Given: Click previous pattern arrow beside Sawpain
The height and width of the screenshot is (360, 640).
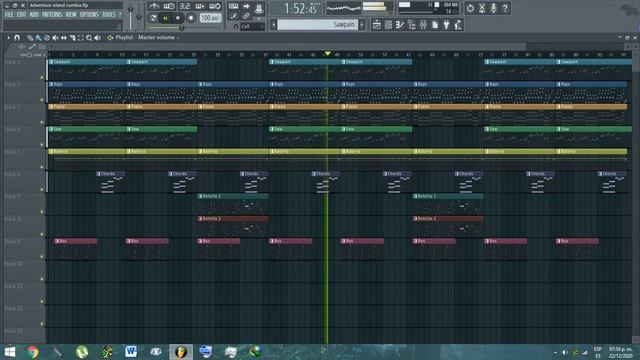Looking at the screenshot, I should 274,24.
